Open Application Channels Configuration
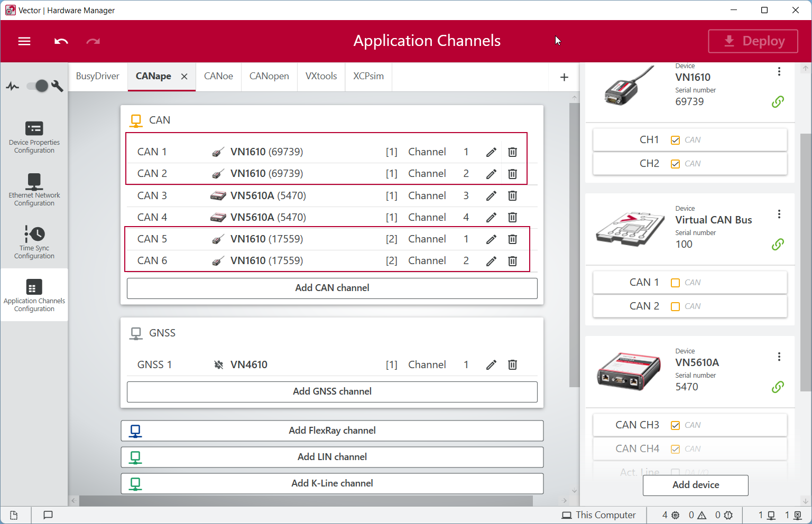 [x=34, y=295]
